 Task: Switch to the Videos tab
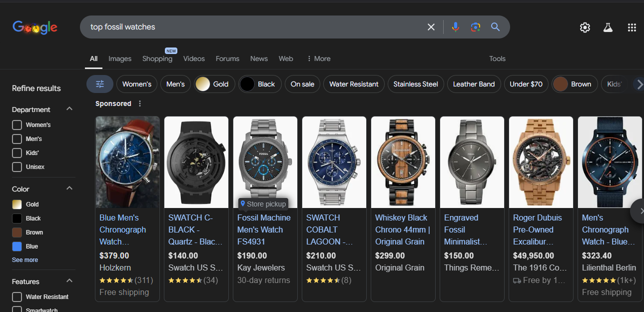point(194,58)
